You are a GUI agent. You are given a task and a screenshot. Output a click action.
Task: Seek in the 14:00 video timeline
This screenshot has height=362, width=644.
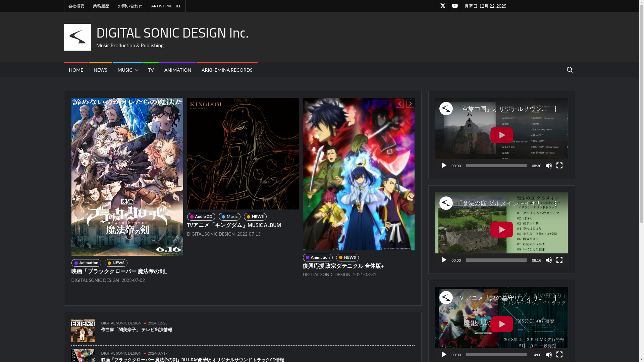click(496, 355)
